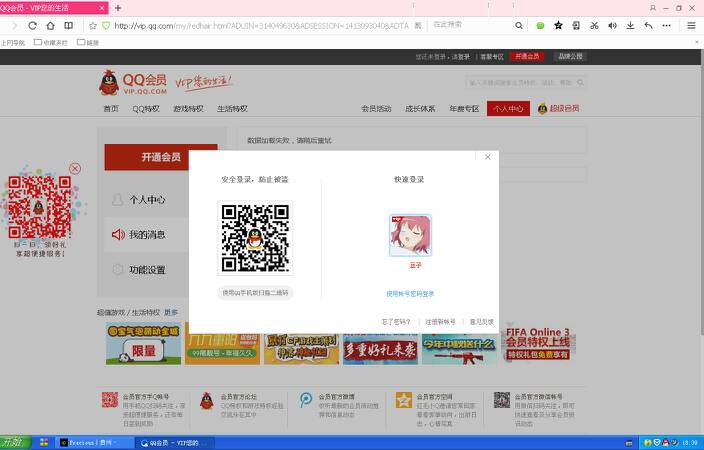Select the anime avatar for quick login
The image size is (704, 450).
coord(410,235)
